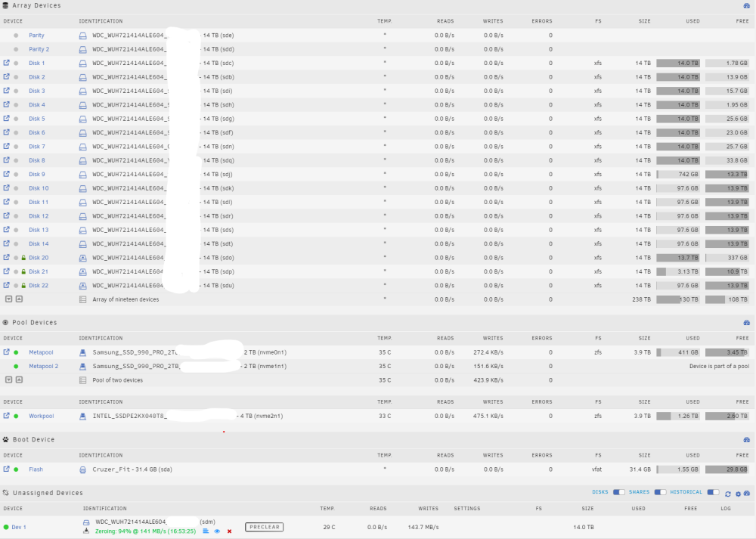Click the SSD icon on Metapool 2 row
The image size is (756, 539).
coord(83,367)
